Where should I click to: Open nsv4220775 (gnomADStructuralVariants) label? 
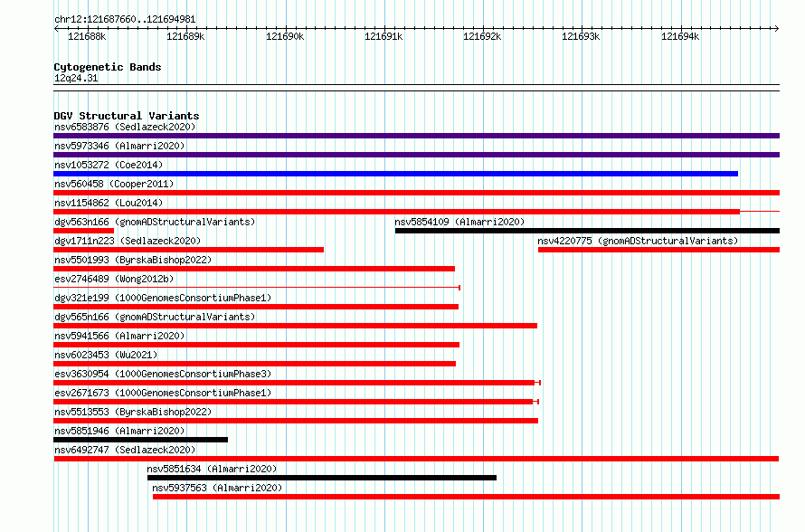pyautogui.click(x=638, y=241)
